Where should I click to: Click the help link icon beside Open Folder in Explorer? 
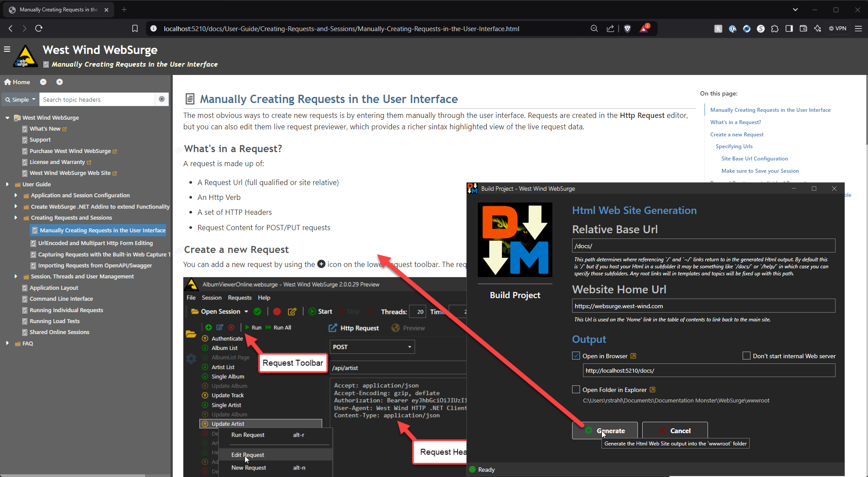tap(652, 390)
